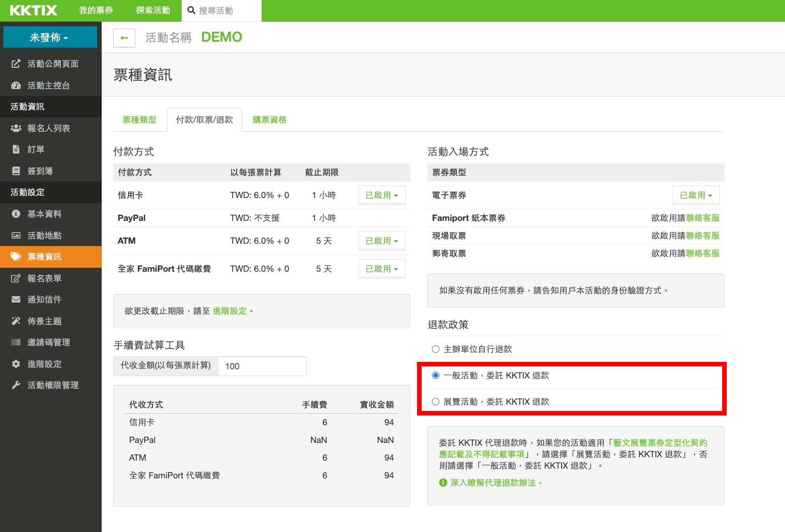Click the 簽到簿 book icon
785x532 pixels.
pos(16,171)
